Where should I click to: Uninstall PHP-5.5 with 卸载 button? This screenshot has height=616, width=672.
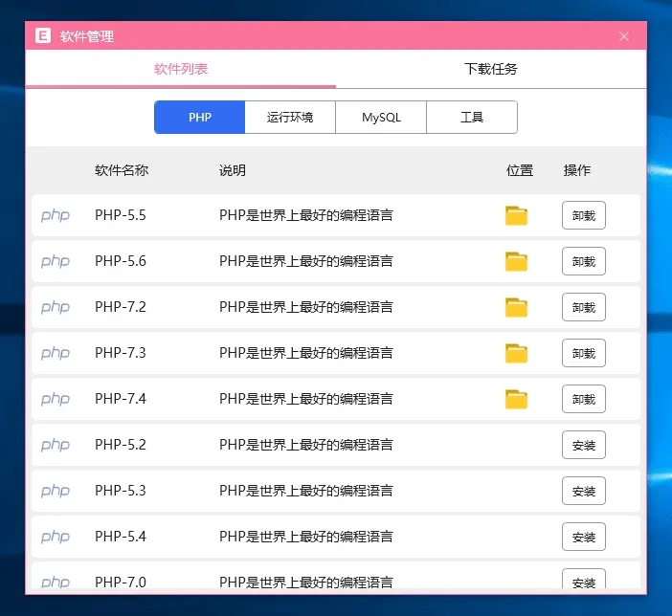(584, 215)
